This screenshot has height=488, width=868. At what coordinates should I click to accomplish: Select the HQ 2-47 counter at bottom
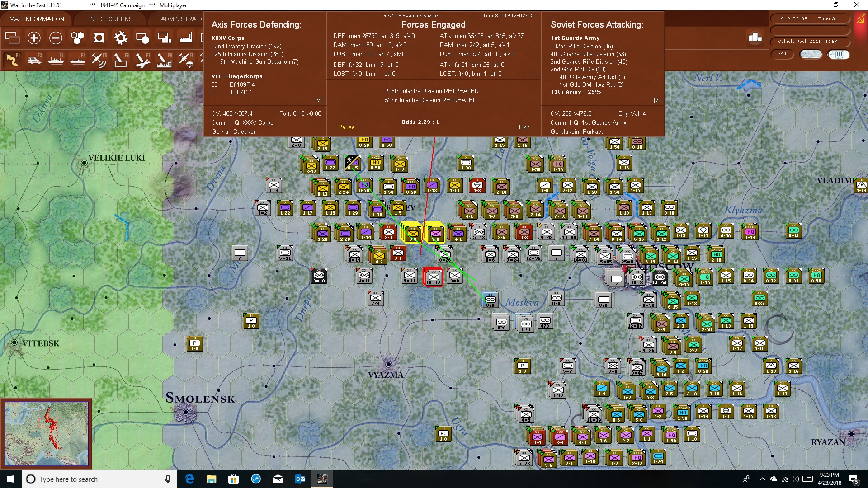point(637,458)
